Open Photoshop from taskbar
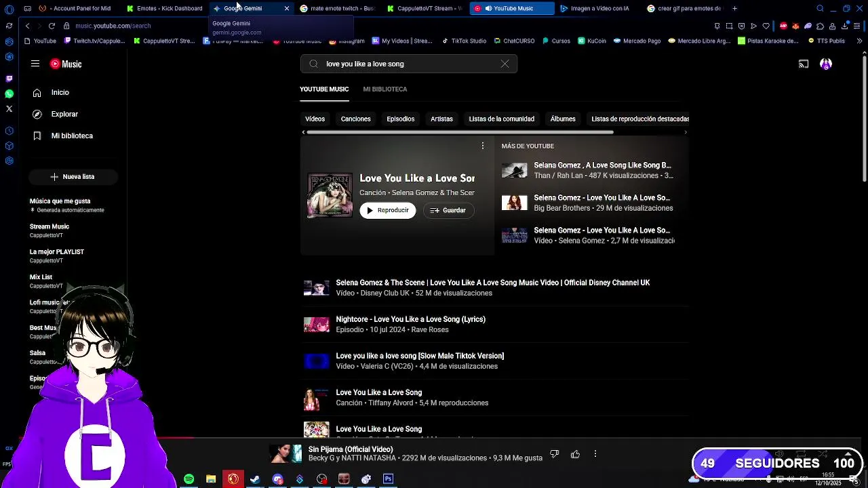The height and width of the screenshot is (488, 868). tap(388, 479)
